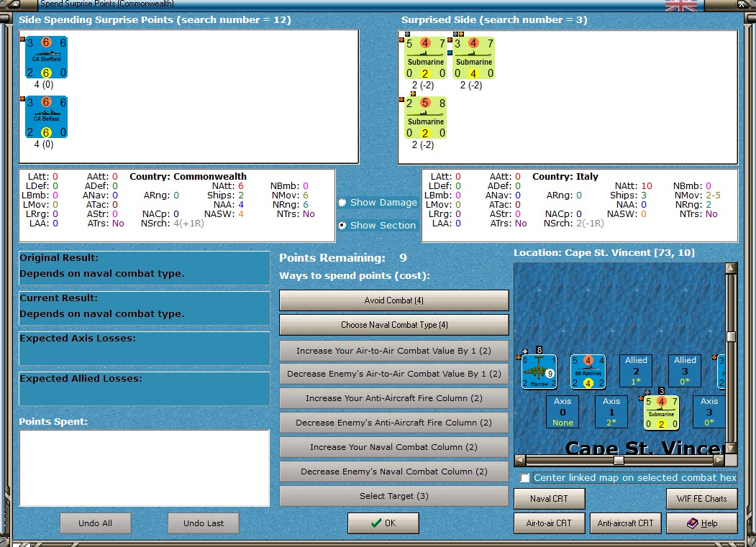This screenshot has width=756, height=547.
Task: Select the CA Belfast ship counter
Action: pyautogui.click(x=46, y=116)
